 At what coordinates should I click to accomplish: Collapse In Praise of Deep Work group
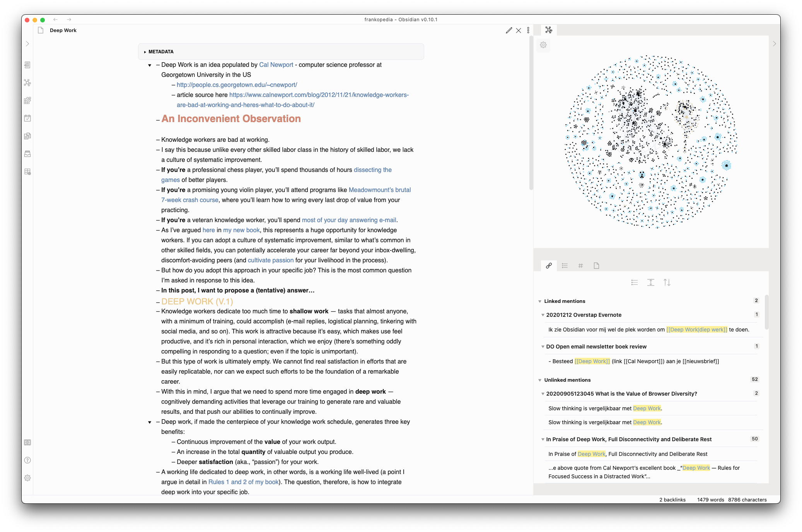[543, 440]
